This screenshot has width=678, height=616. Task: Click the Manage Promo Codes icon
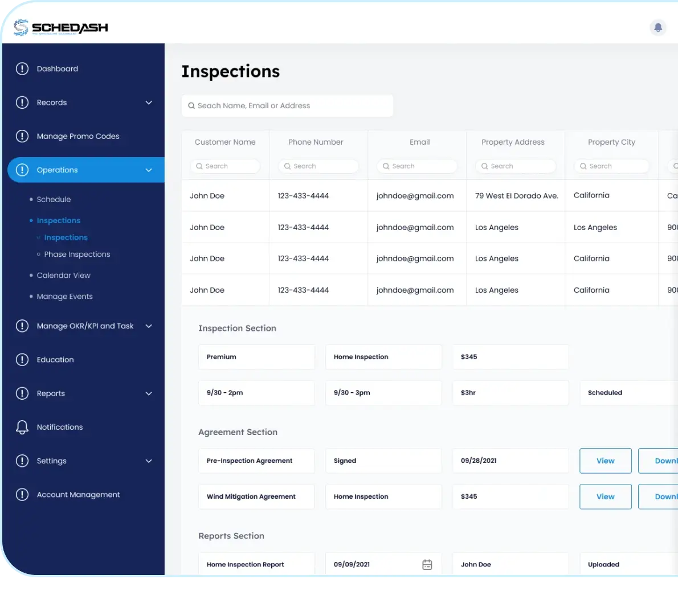click(x=22, y=136)
